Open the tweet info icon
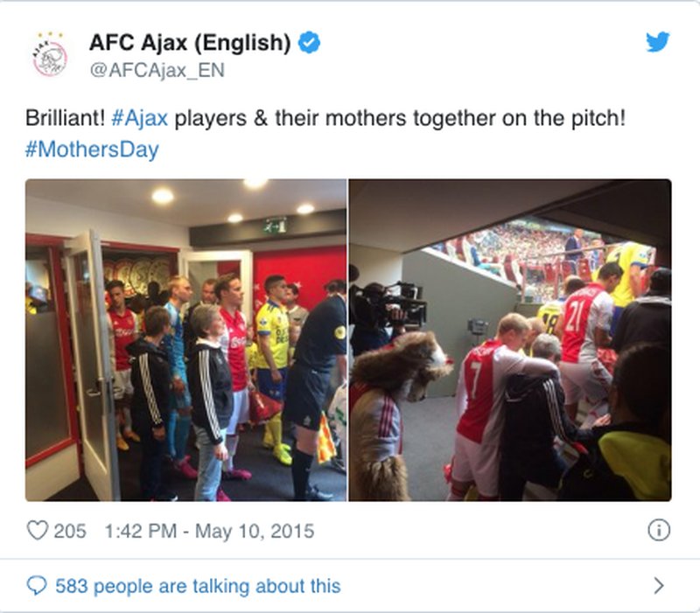This screenshot has width=700, height=613. [x=659, y=531]
